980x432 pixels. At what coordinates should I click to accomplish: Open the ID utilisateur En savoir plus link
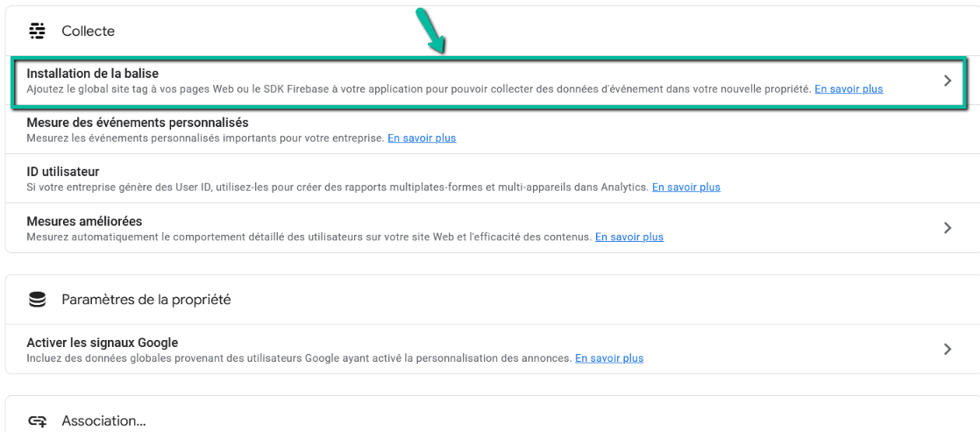point(686,187)
